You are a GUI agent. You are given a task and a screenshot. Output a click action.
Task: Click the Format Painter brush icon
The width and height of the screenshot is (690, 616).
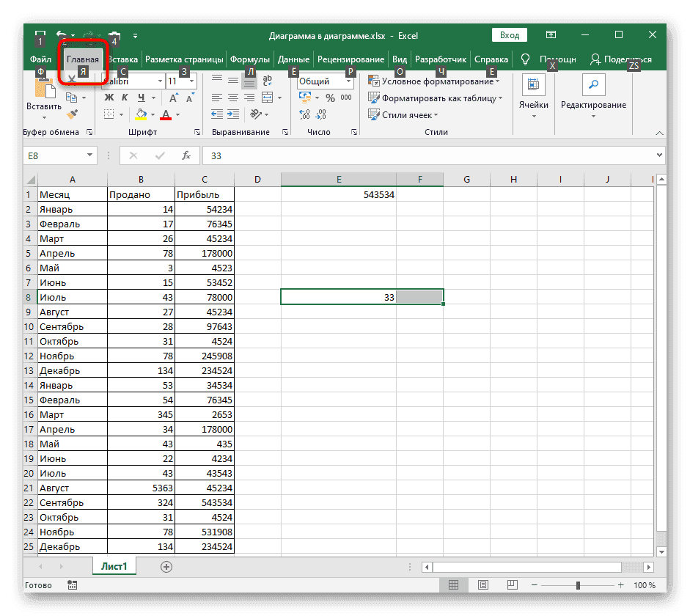pos(72,114)
